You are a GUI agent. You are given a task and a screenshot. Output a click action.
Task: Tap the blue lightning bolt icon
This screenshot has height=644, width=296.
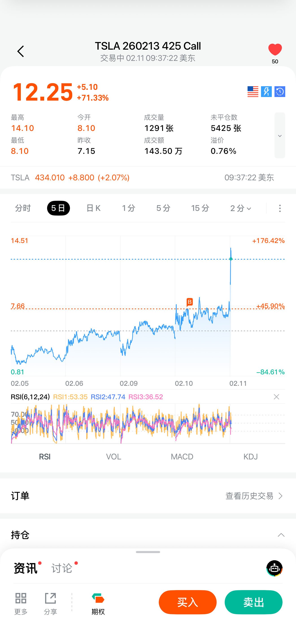tap(266, 91)
